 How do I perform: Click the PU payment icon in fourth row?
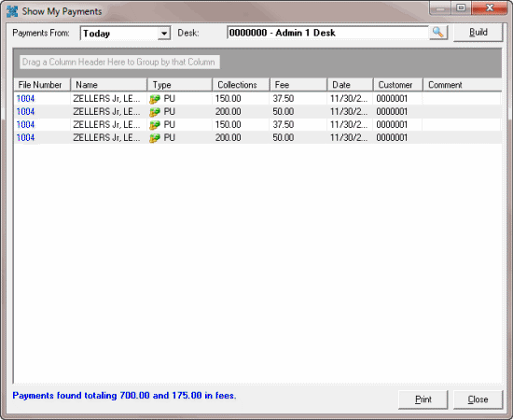(155, 138)
